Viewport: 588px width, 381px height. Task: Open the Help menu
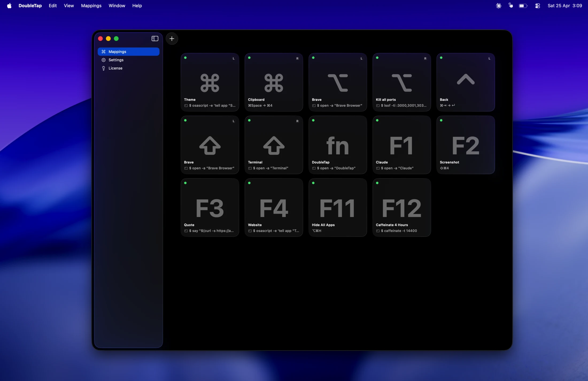137,6
